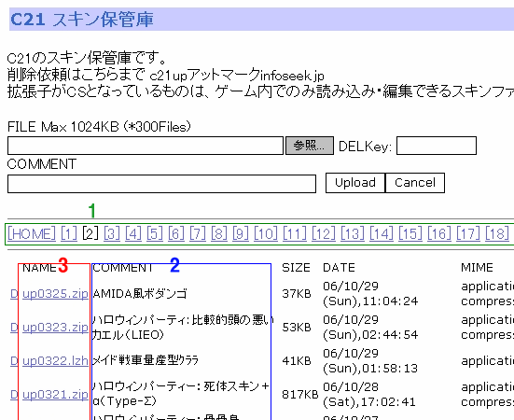Click the NAME column header
Image resolution: width=514 pixels, height=420 pixels.
click(40, 268)
